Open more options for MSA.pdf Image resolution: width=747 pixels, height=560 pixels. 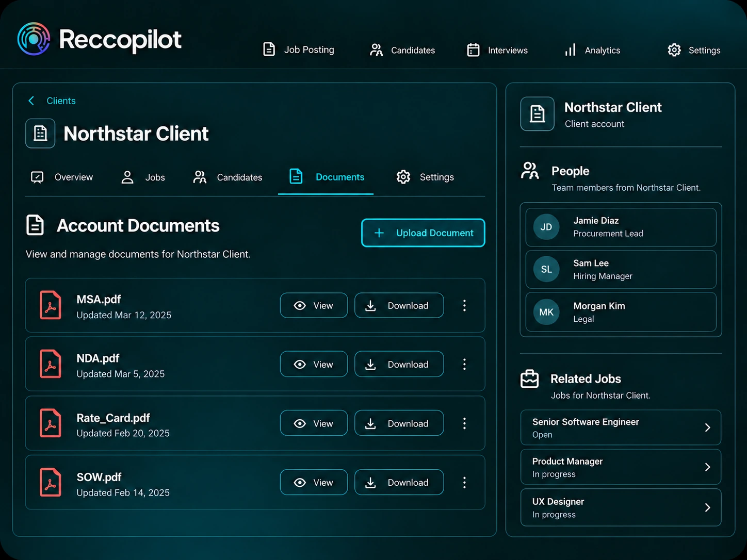tap(464, 306)
